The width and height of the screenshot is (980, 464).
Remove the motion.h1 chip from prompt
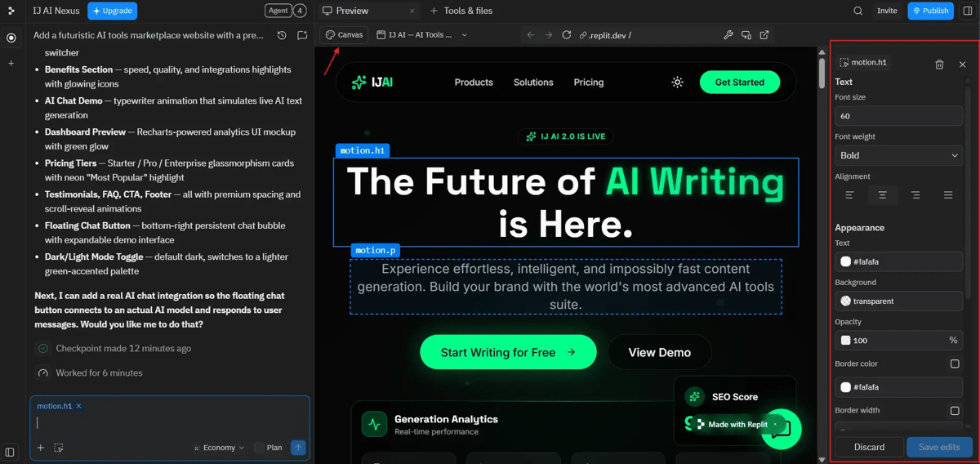(x=78, y=406)
